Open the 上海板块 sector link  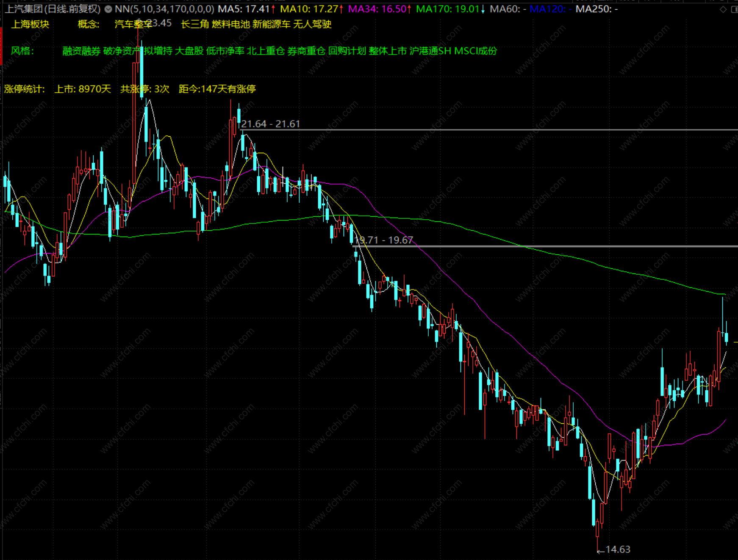click(30, 24)
